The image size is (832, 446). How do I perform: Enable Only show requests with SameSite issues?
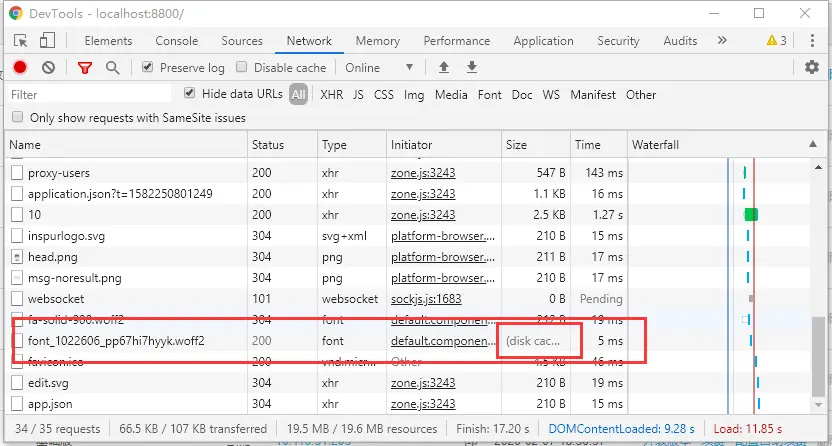click(18, 117)
